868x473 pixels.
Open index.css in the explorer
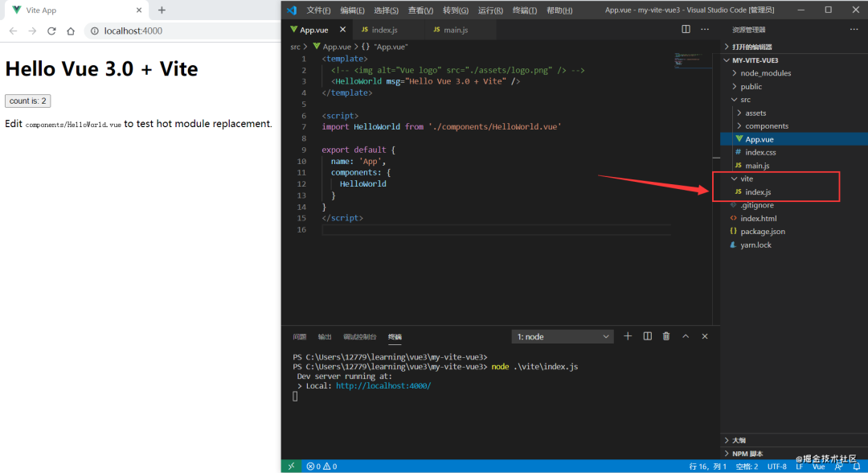pos(794,152)
